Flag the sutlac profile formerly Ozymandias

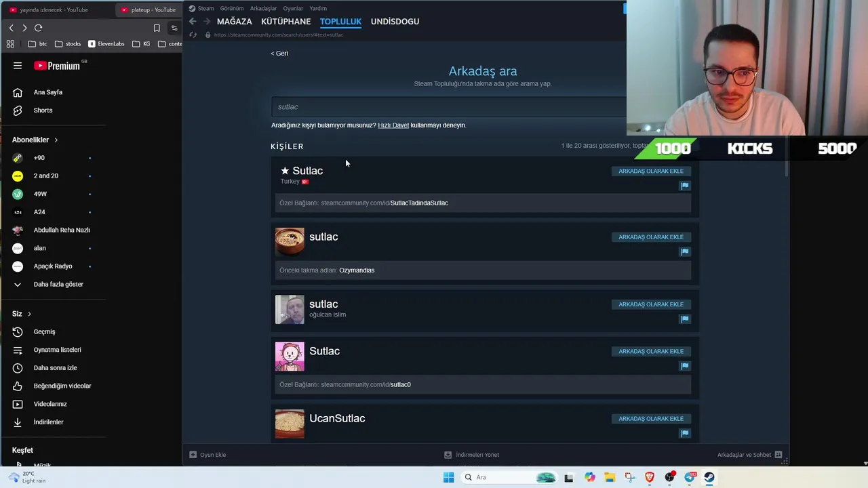(x=684, y=251)
